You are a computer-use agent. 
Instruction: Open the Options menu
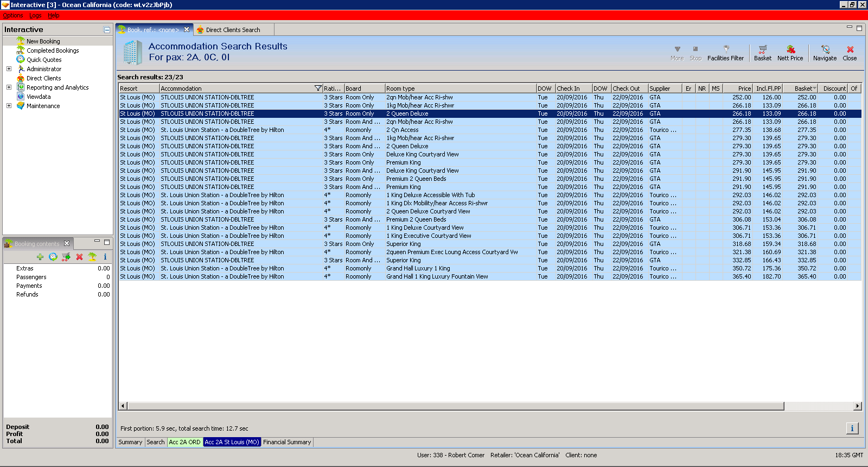point(13,15)
